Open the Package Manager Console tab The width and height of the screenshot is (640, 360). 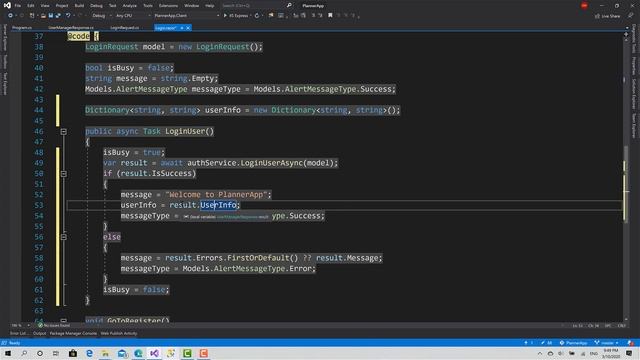(x=73, y=333)
